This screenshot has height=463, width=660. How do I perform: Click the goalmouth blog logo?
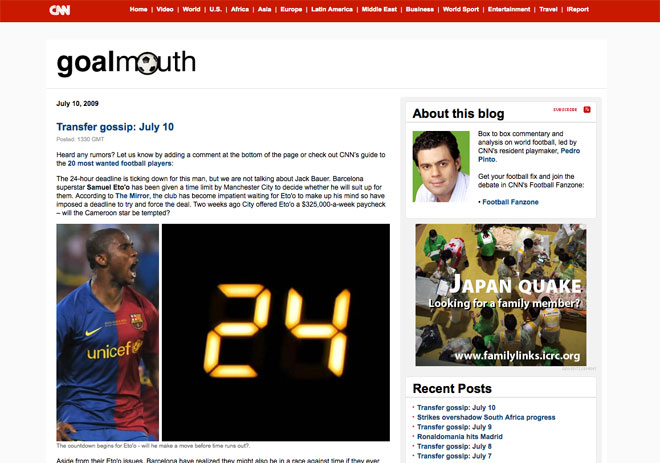126,64
